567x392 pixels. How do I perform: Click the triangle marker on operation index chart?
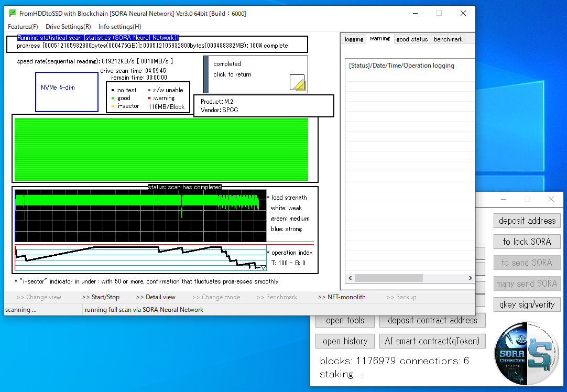[263, 268]
